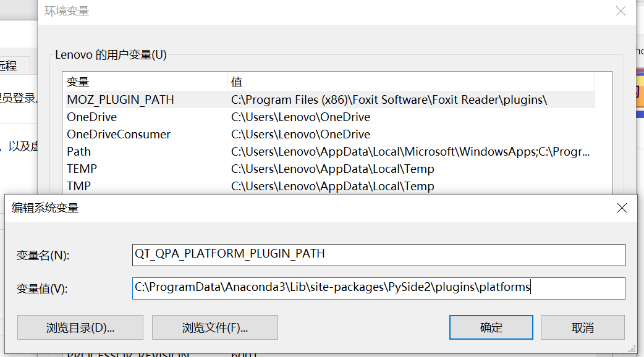
Task: Click the 变量值 path input field
Action: 378,287
